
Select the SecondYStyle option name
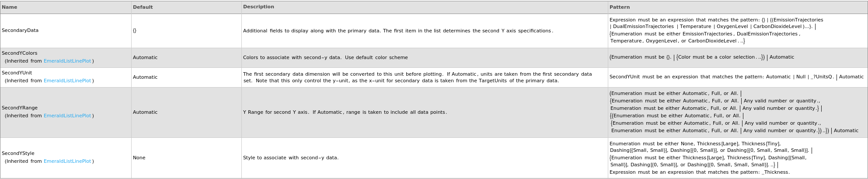18,154
